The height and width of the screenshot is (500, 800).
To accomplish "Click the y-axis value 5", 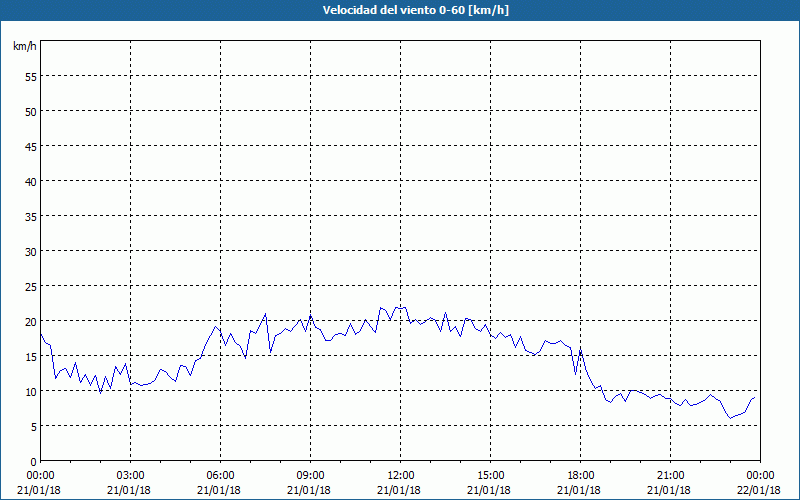I will click(34, 427).
